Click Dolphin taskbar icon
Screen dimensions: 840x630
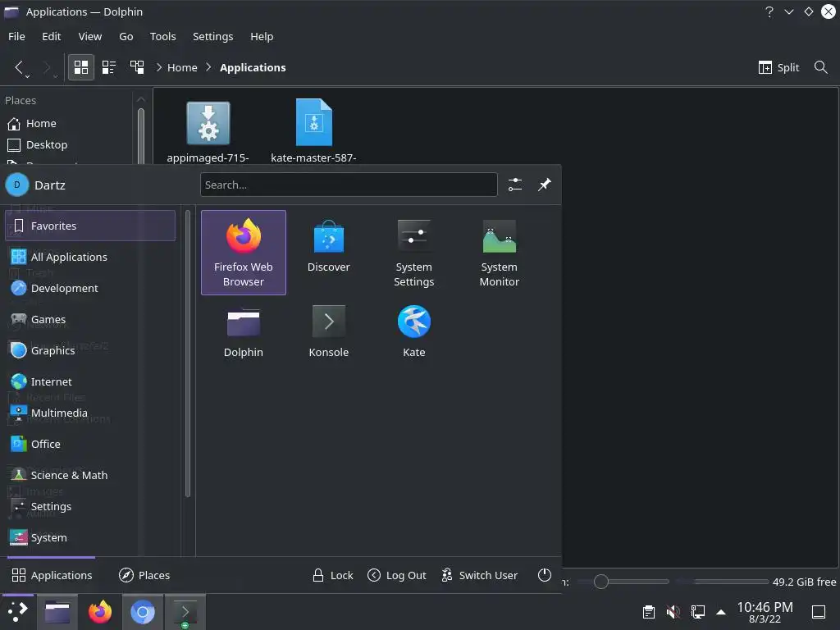57,612
